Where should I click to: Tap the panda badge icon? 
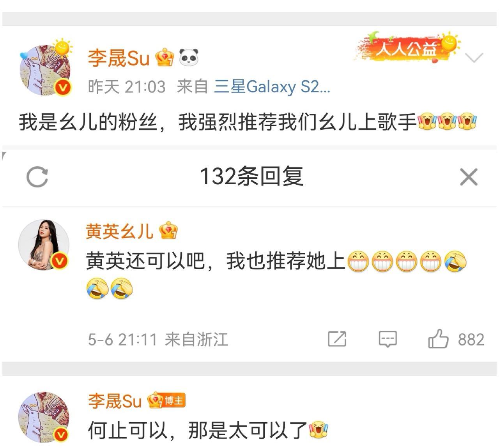tap(189, 58)
